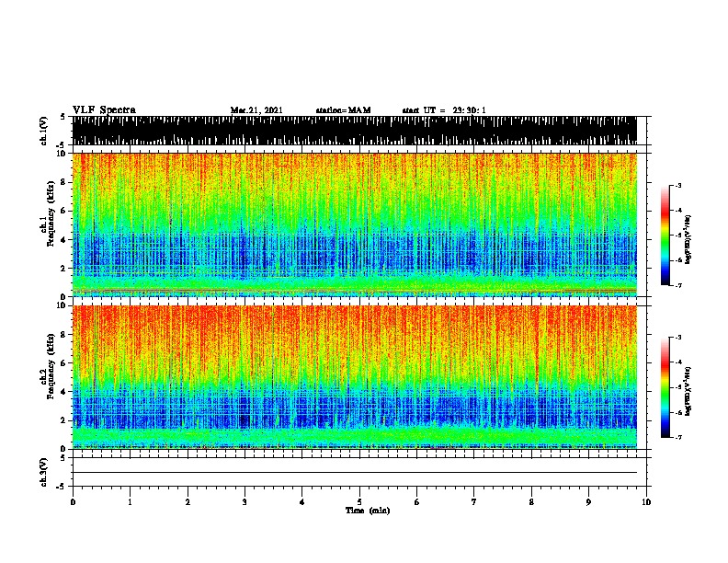The width and height of the screenshot is (728, 563).
Task: Click the '-5' volt tick of ch.1 waveform
Action: click(61, 145)
